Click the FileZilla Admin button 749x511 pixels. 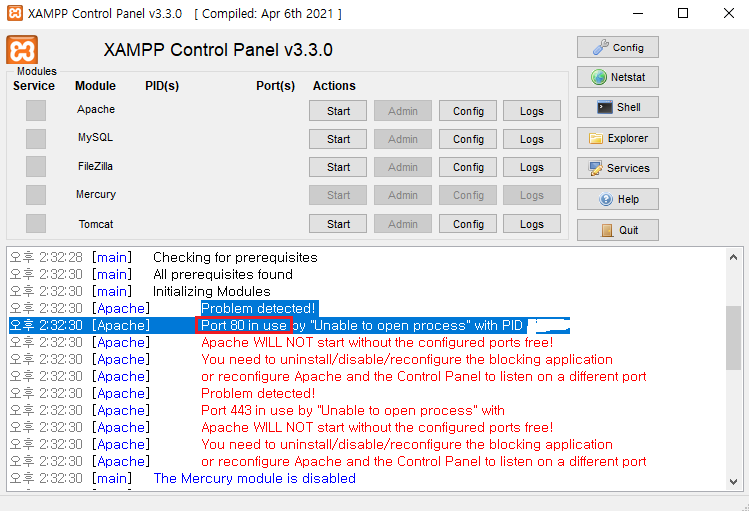(x=403, y=167)
